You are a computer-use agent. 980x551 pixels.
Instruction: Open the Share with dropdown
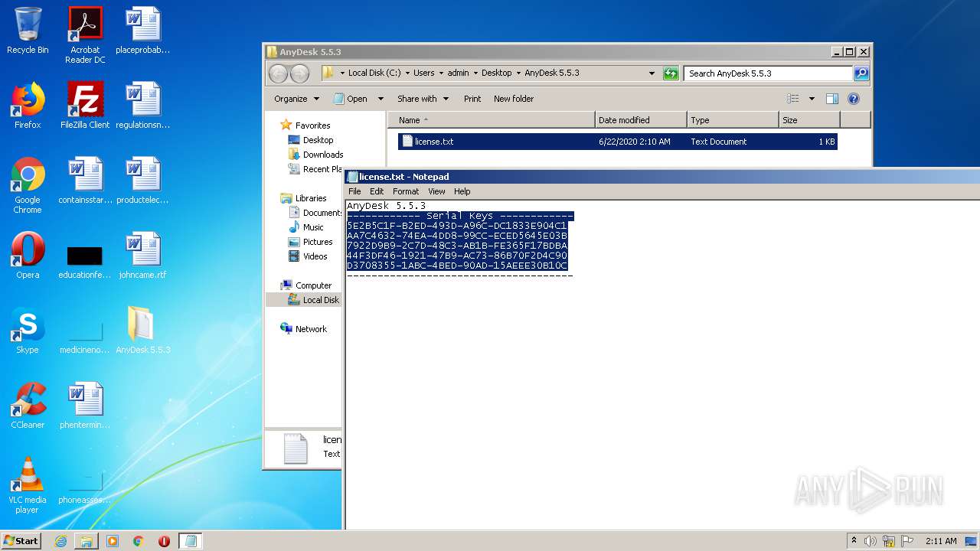coord(423,99)
